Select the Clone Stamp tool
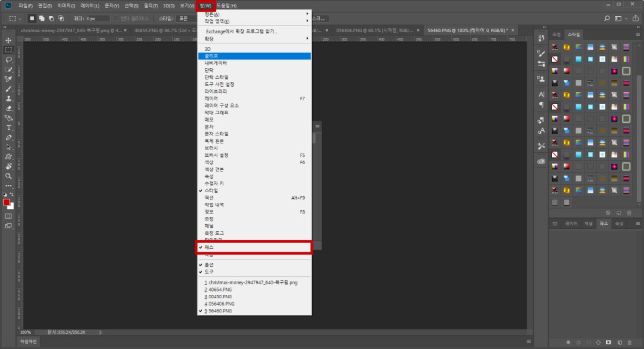644x349 pixels. [8, 99]
